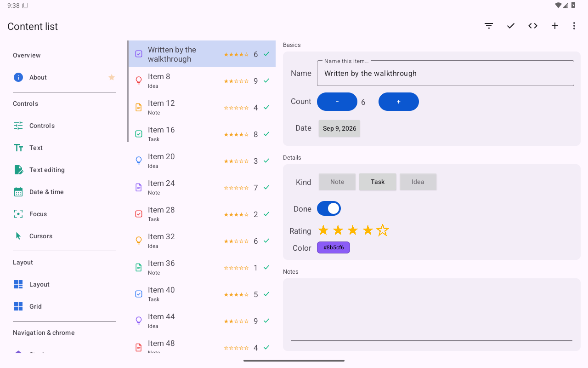Image resolution: width=588 pixels, height=368 pixels.
Task: Click the Cursors arrow icon
Action: [x=18, y=236]
